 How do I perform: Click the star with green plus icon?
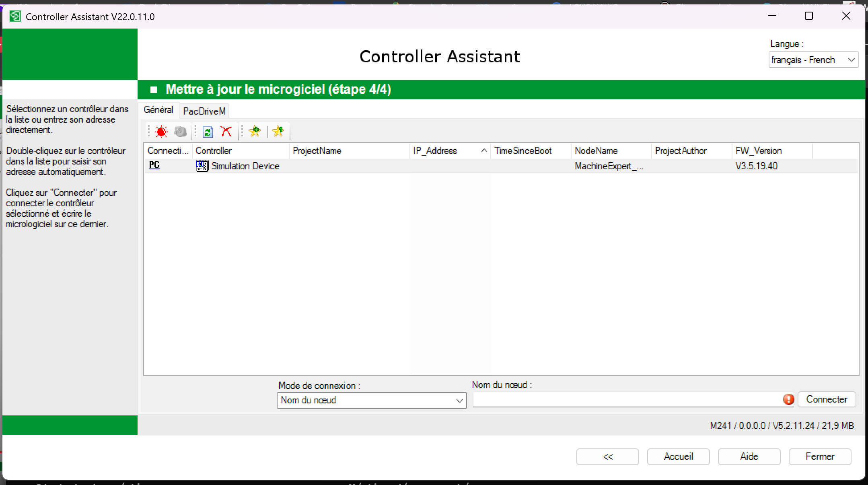(255, 132)
